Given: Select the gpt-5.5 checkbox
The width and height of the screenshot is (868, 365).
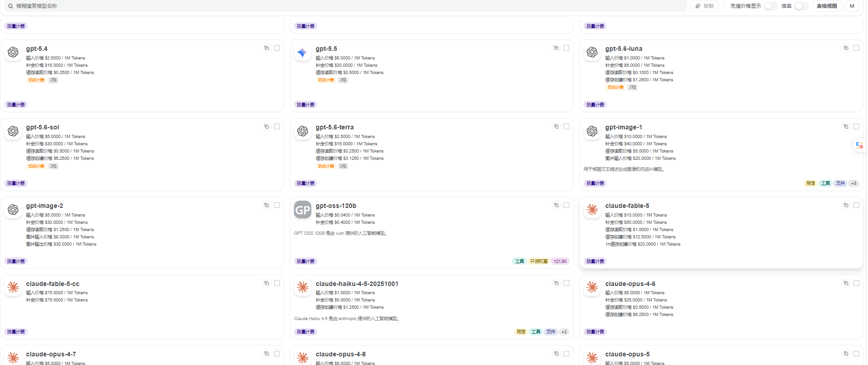Looking at the screenshot, I should pyautogui.click(x=566, y=48).
